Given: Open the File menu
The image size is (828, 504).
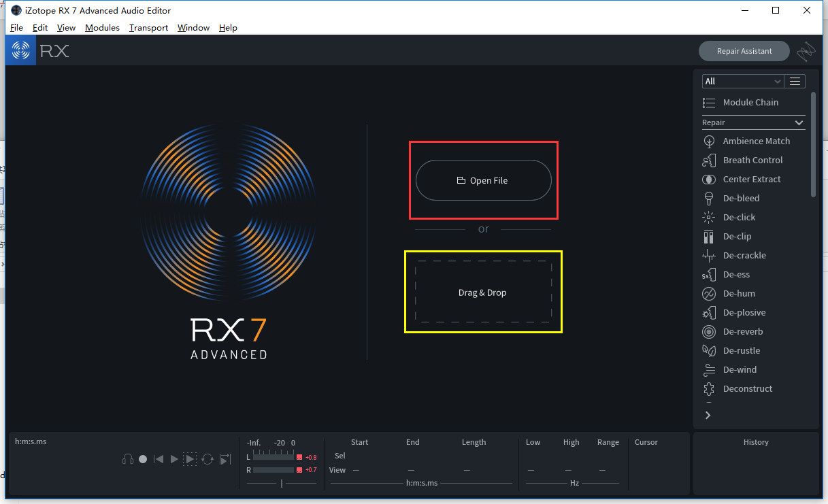Looking at the screenshot, I should pyautogui.click(x=17, y=28).
